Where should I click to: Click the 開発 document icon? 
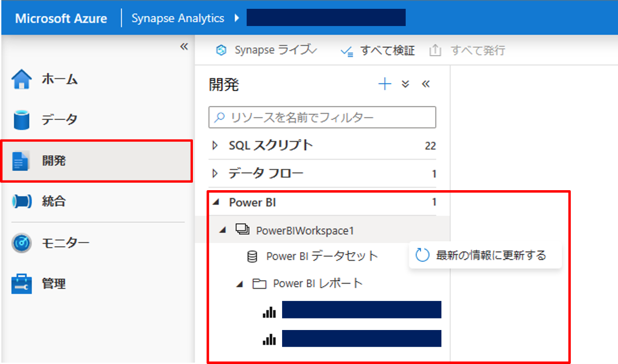(21, 161)
